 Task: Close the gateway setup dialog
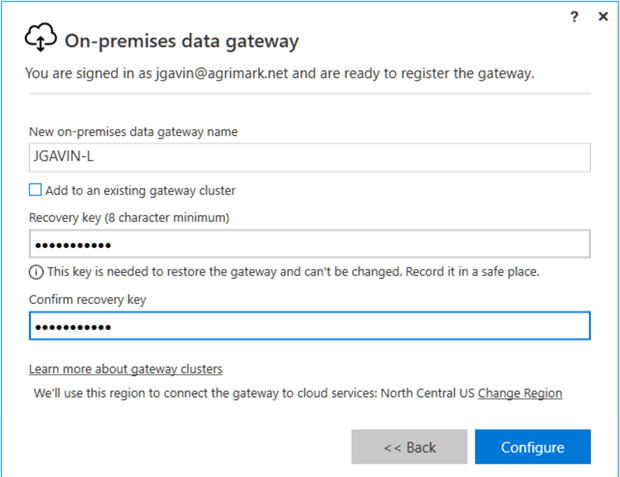pos(603,17)
